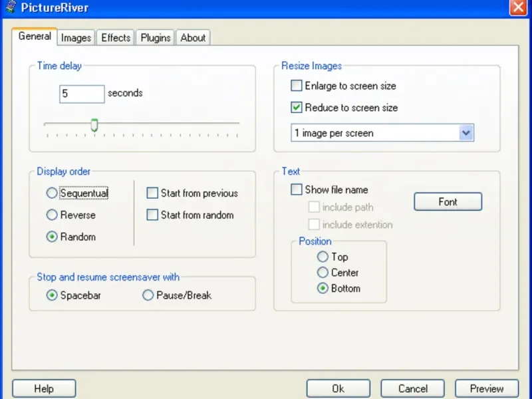Confirm settings with Ok button
This screenshot has height=399, width=532.
pos(338,388)
